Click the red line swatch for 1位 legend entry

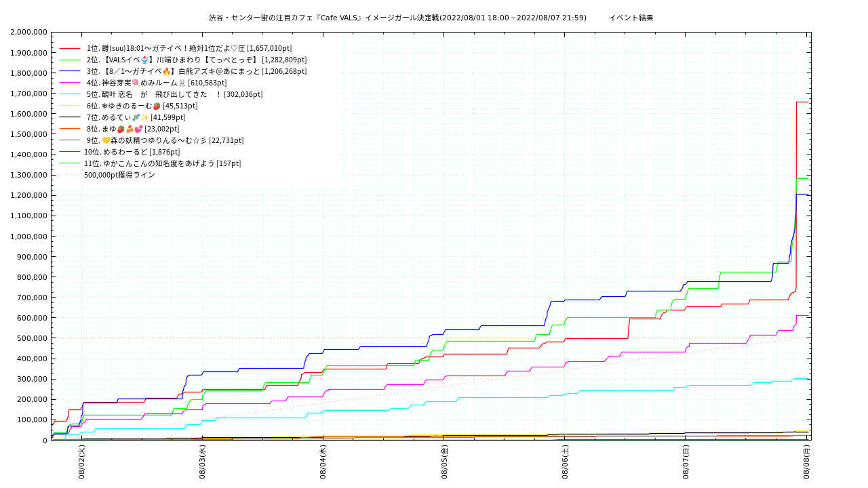[71, 49]
